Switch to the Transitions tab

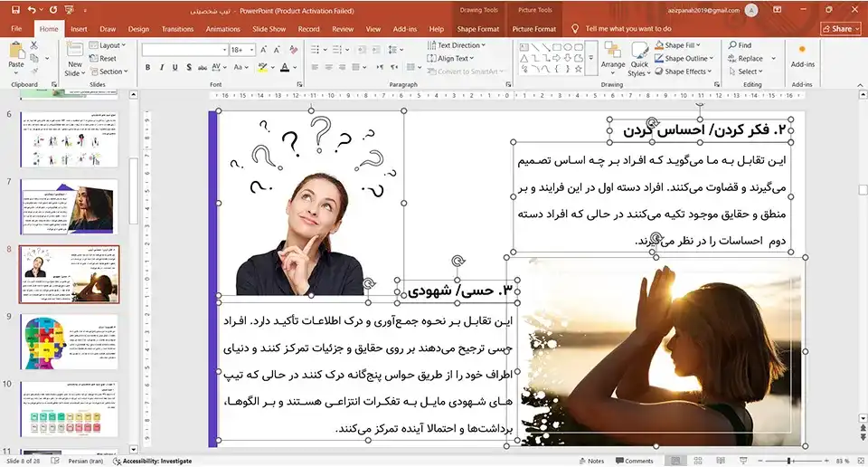click(178, 29)
